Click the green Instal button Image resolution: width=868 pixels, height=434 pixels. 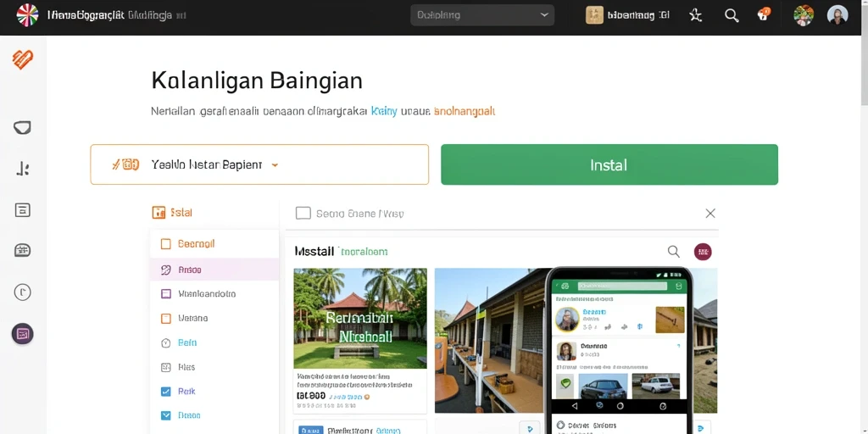(x=609, y=164)
